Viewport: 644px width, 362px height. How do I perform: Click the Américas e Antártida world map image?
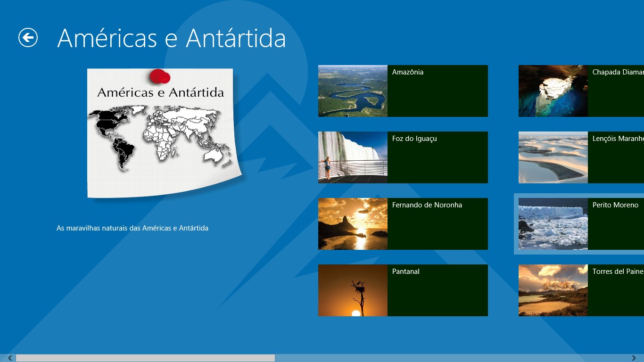pyautogui.click(x=165, y=133)
